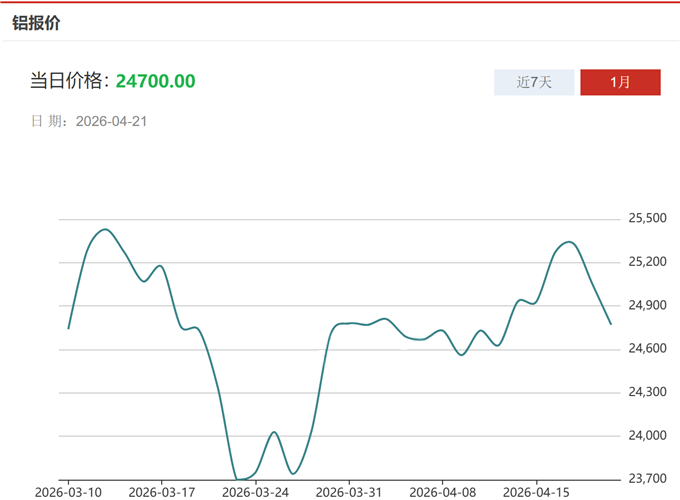Click the line's lowest trough near 2026-03-24

tap(240, 479)
